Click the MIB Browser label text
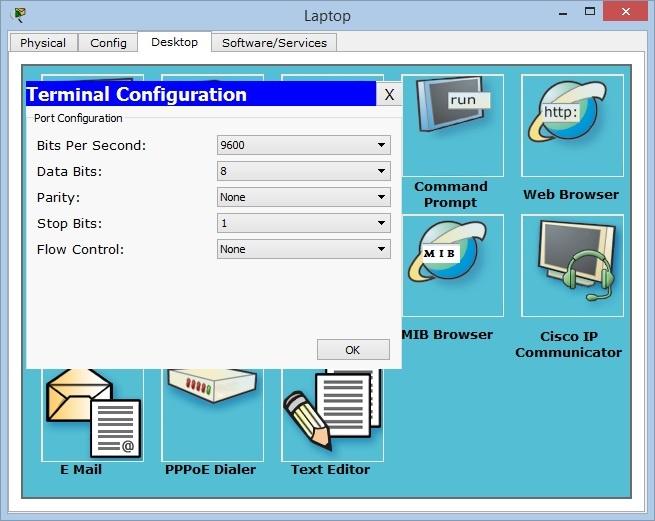The image size is (655, 521). (x=447, y=334)
